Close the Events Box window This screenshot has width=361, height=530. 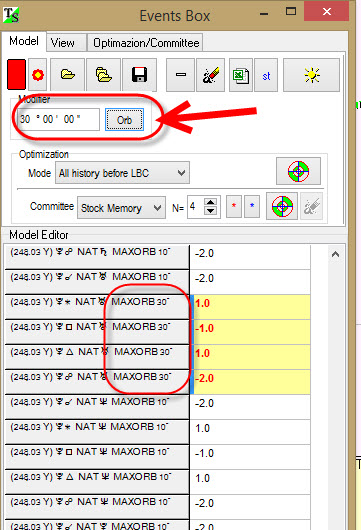[327, 11]
